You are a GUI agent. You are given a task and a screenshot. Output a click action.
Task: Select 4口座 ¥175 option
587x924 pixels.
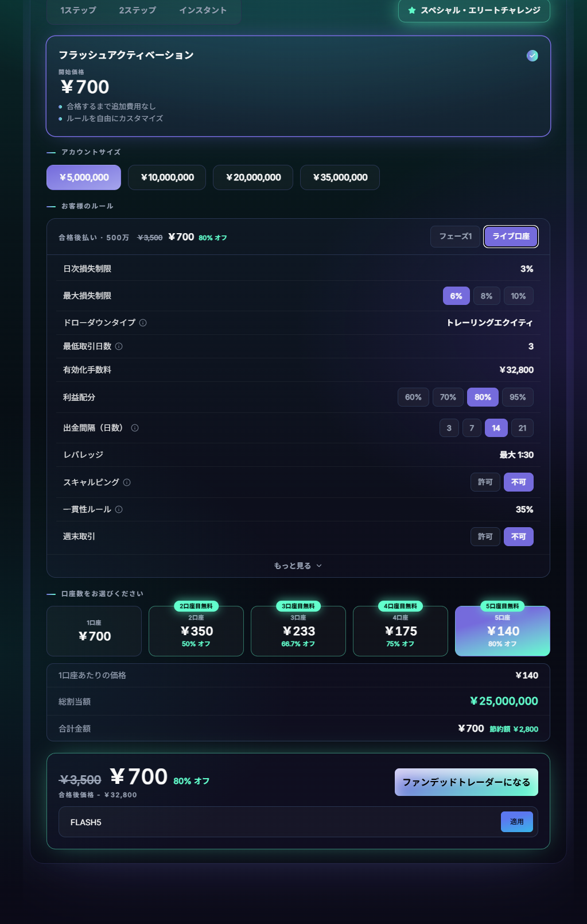point(401,631)
